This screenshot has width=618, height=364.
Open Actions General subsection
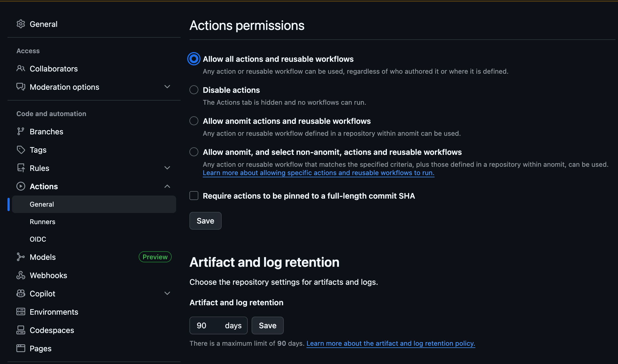pyautogui.click(x=94, y=204)
